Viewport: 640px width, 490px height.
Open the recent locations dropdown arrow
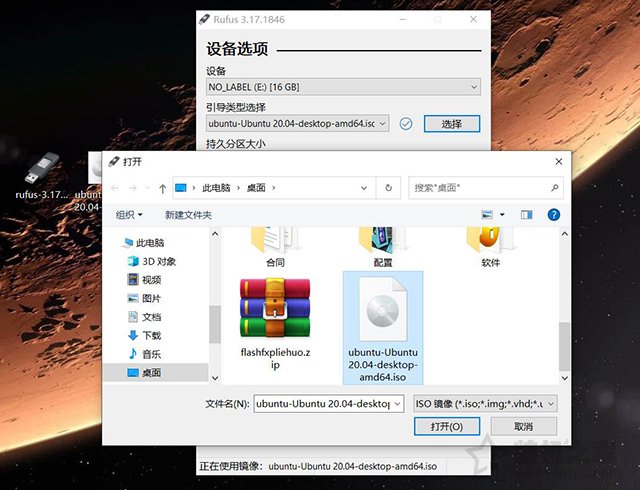tap(147, 188)
